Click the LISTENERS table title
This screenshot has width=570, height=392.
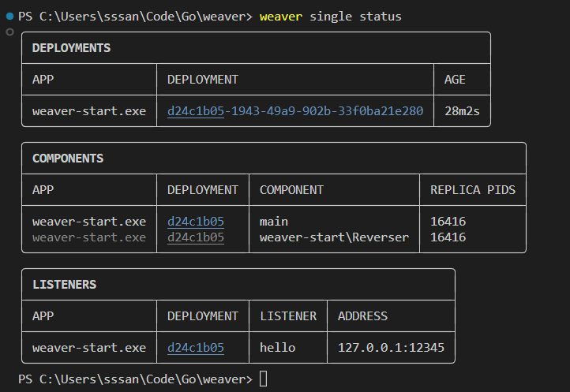coord(64,285)
